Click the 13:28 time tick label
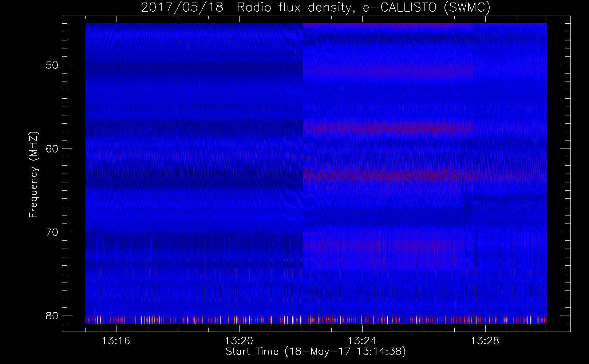The width and height of the screenshot is (589, 364). coord(485,341)
